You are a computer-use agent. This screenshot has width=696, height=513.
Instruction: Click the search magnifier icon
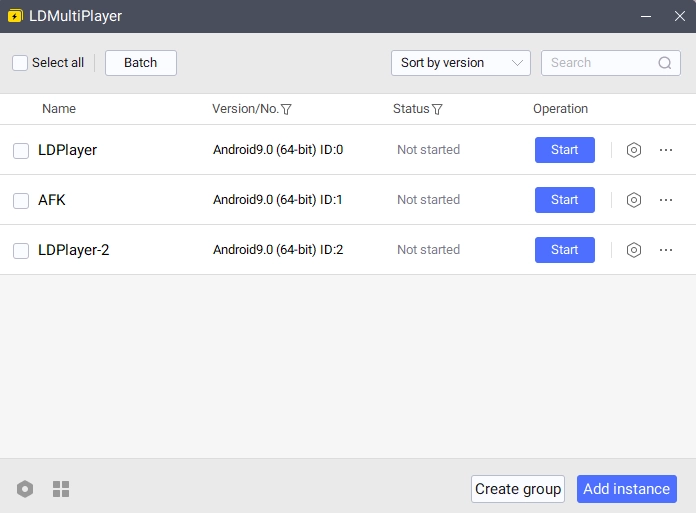[x=665, y=63]
